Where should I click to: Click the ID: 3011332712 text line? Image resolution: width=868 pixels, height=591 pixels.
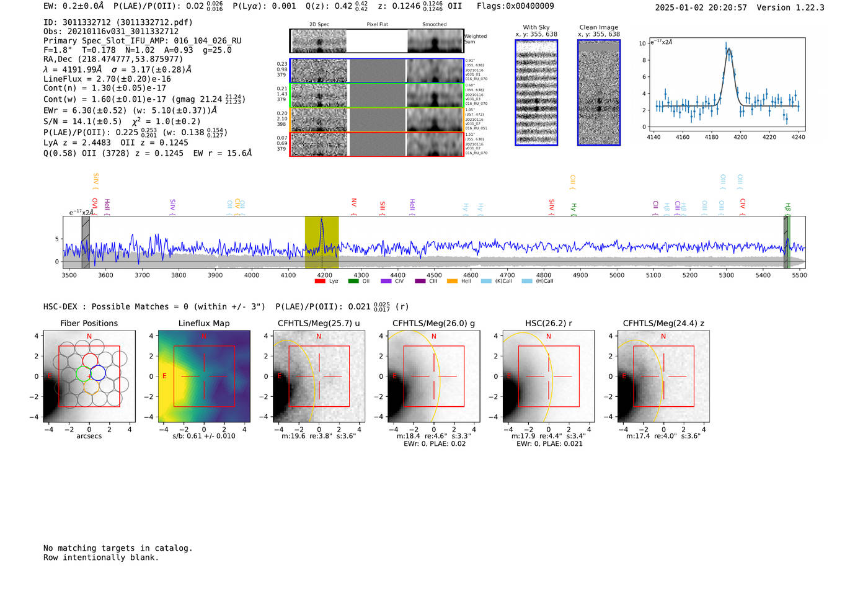click(118, 22)
